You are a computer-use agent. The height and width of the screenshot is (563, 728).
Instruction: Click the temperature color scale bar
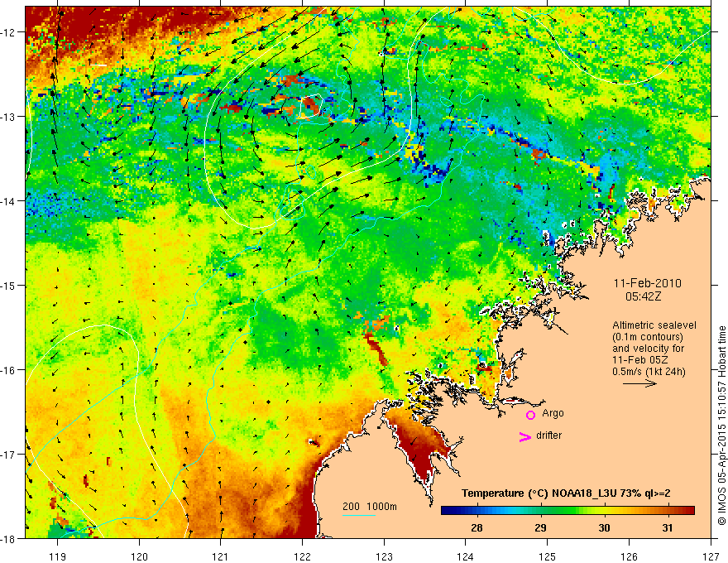point(568,511)
